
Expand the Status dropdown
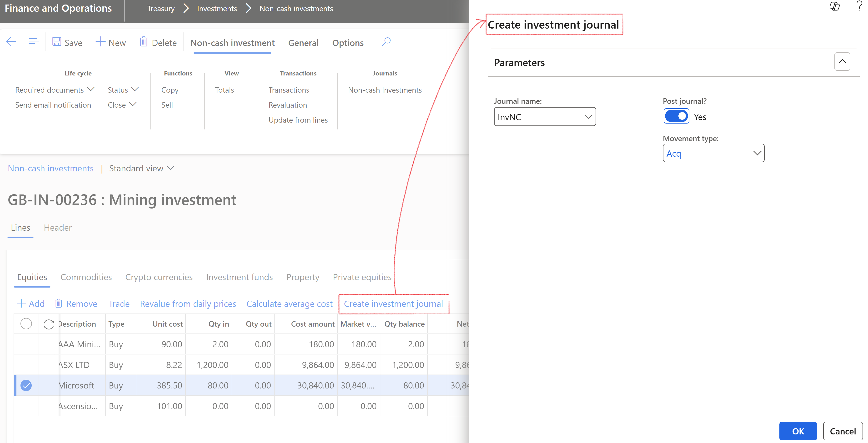(123, 90)
